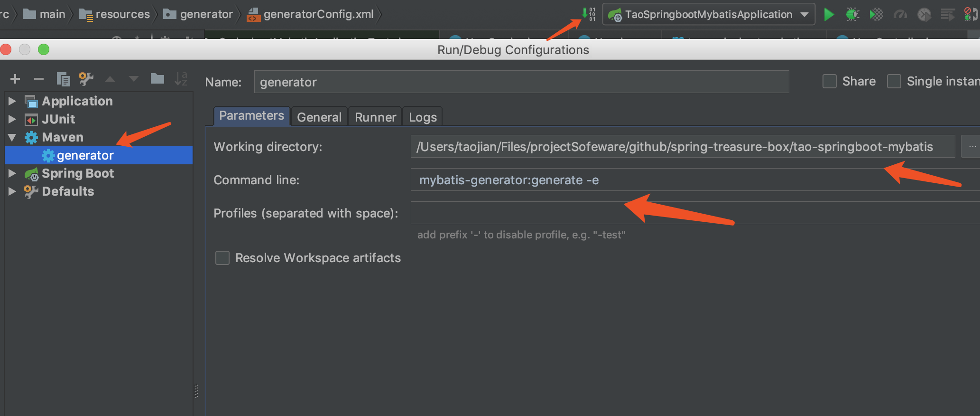Click the lines-with-arrow toolbar icon beside the debugger attach icon
Viewport: 980px width, 416px height.
[948, 15]
